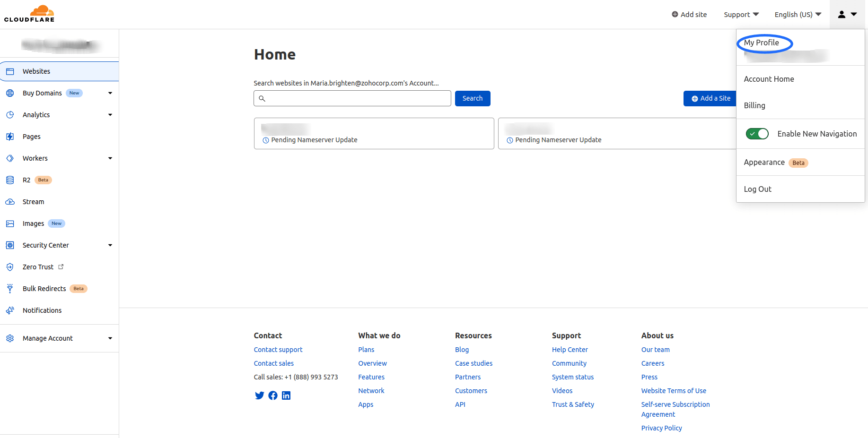The width and height of the screenshot is (868, 438).
Task: Click the Websites browser icon in sidebar
Action: (10, 71)
